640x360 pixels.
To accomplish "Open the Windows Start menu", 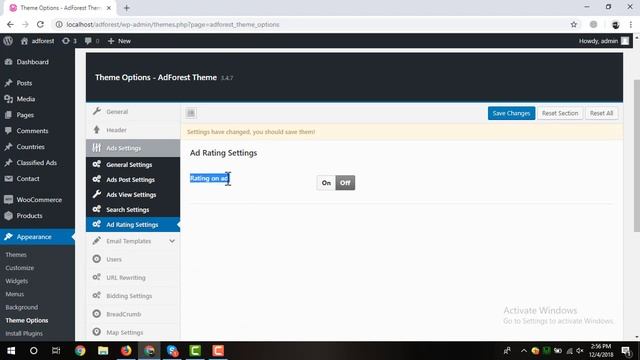I will pyautogui.click(x=11, y=351).
